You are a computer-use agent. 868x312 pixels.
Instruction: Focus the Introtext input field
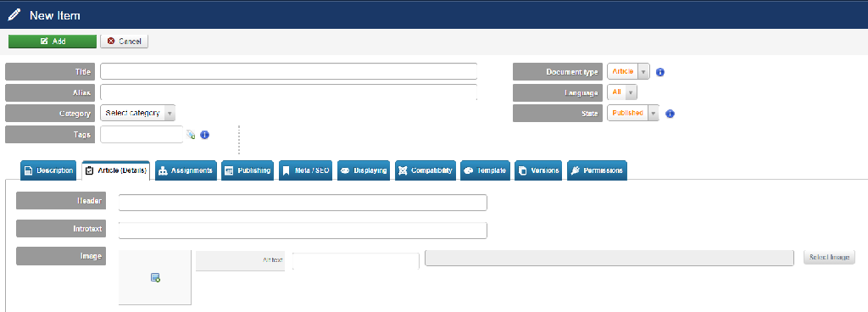[303, 230]
